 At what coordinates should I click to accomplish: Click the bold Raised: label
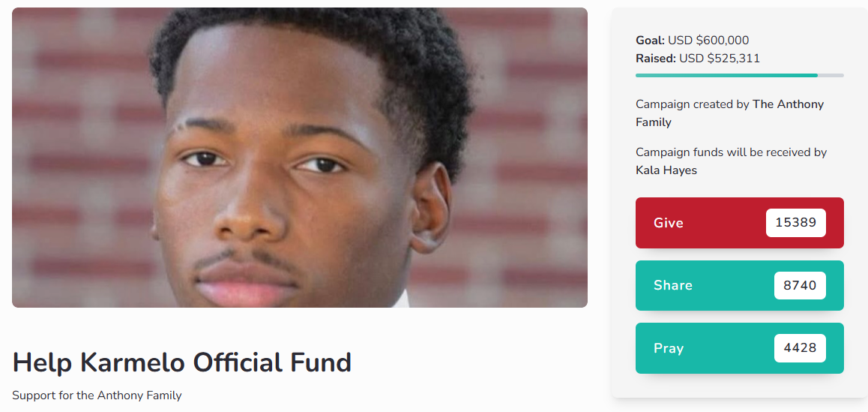tap(656, 59)
